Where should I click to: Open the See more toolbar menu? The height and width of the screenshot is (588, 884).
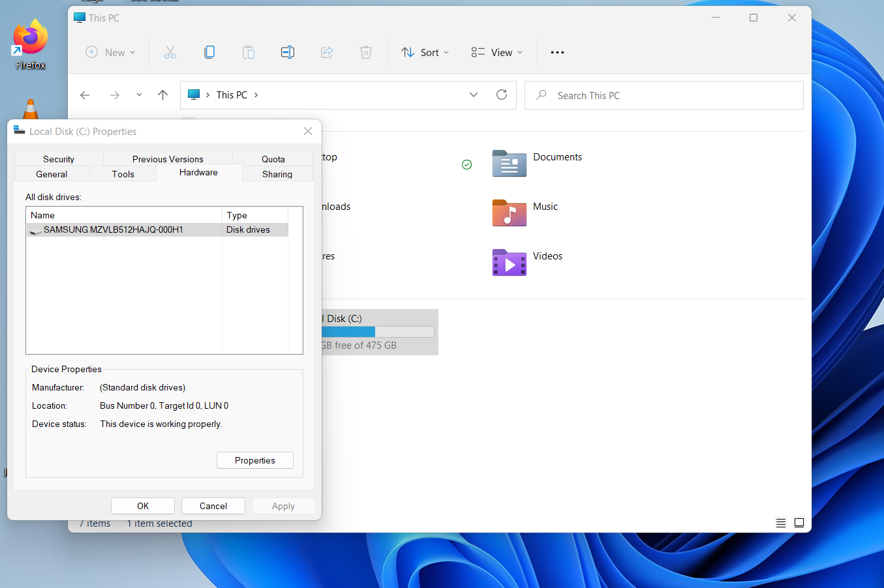[x=556, y=52]
